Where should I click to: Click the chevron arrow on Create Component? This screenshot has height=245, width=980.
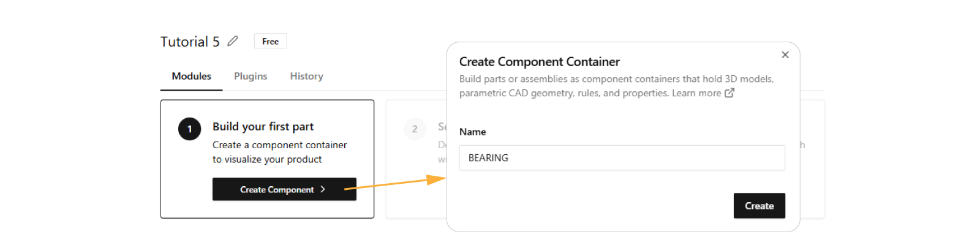coord(323,189)
